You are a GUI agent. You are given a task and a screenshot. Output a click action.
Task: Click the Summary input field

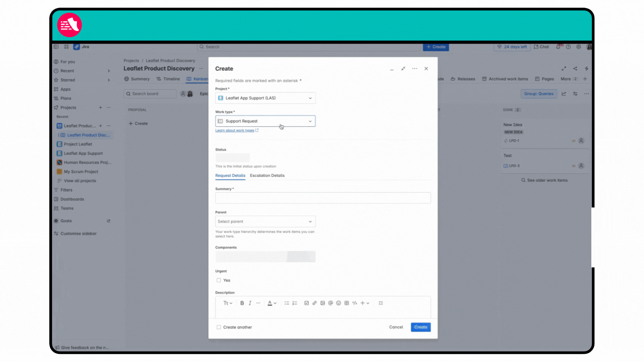pos(323,198)
